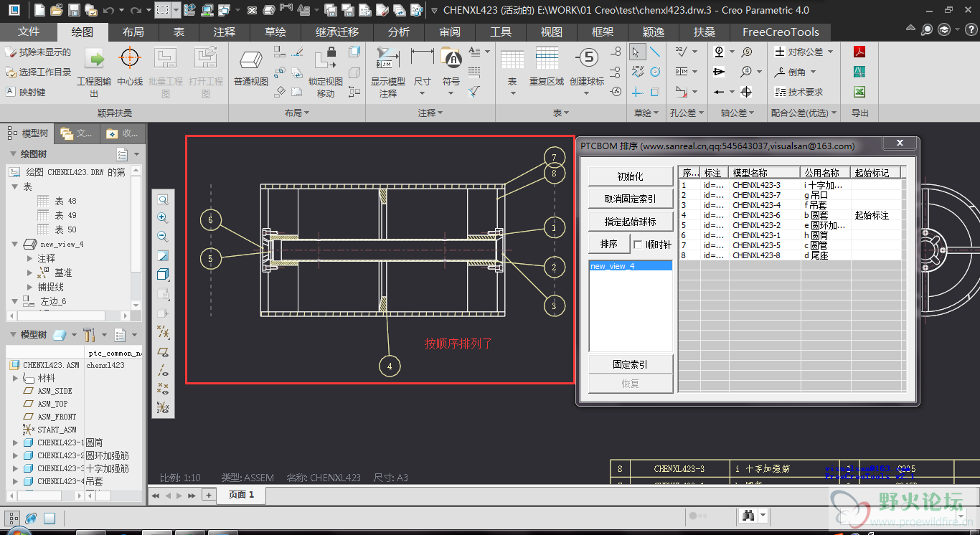This screenshot has height=535, width=980.
Task: Click the select arrow tool in 草绘 group
Action: pyautogui.click(x=636, y=52)
